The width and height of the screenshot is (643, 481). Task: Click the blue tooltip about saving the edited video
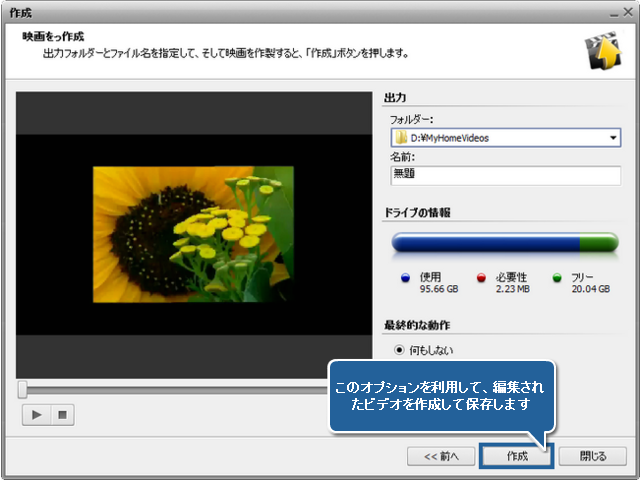click(x=440, y=395)
